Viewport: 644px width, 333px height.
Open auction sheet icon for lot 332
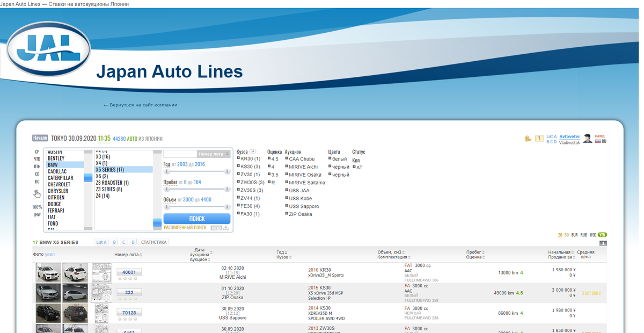click(100, 293)
